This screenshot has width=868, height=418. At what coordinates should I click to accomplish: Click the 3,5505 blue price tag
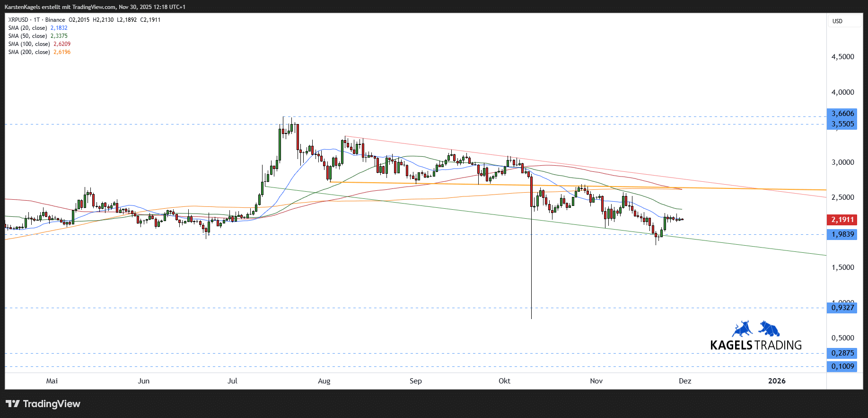pyautogui.click(x=842, y=124)
